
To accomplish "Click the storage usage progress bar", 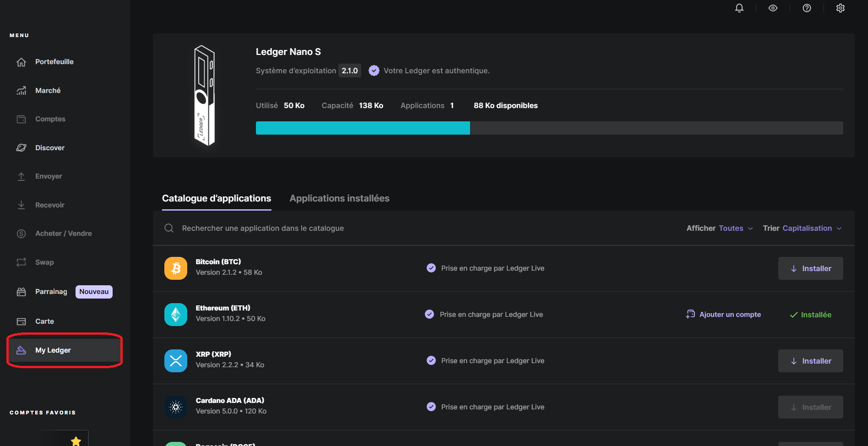I will 549,128.
